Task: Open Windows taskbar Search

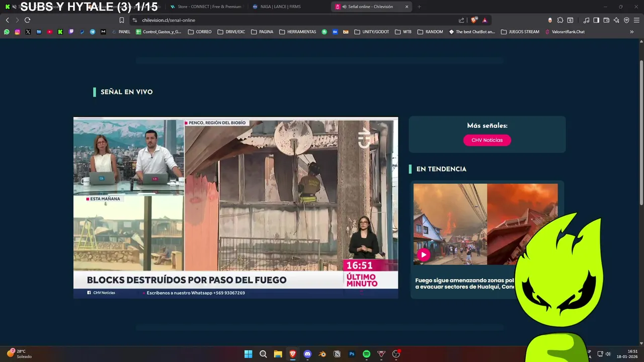Action: click(263, 354)
